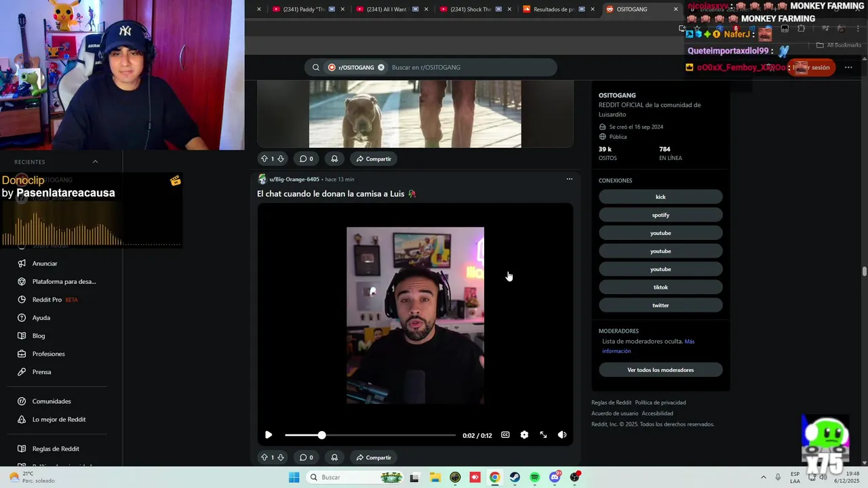Show hidden system tray icons
This screenshot has width=868, height=488.
763,478
